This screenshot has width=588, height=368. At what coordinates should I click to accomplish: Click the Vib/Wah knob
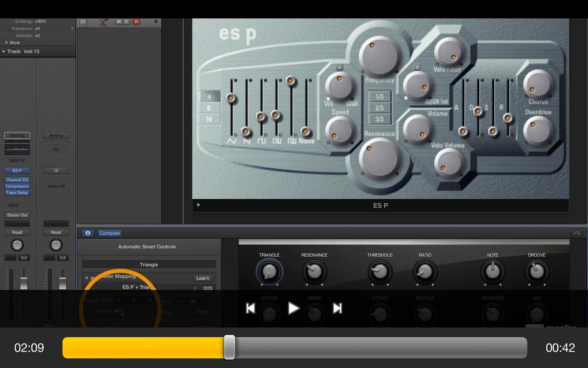[340, 86]
